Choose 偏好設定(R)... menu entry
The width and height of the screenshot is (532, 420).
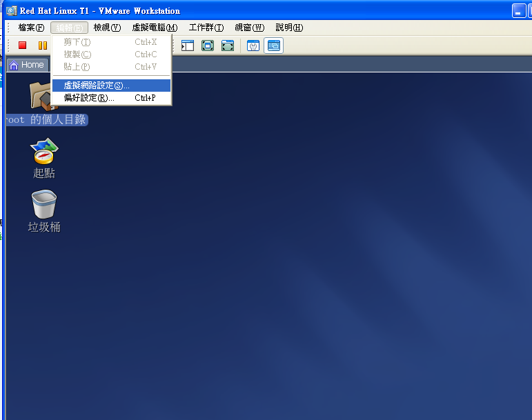pos(111,98)
